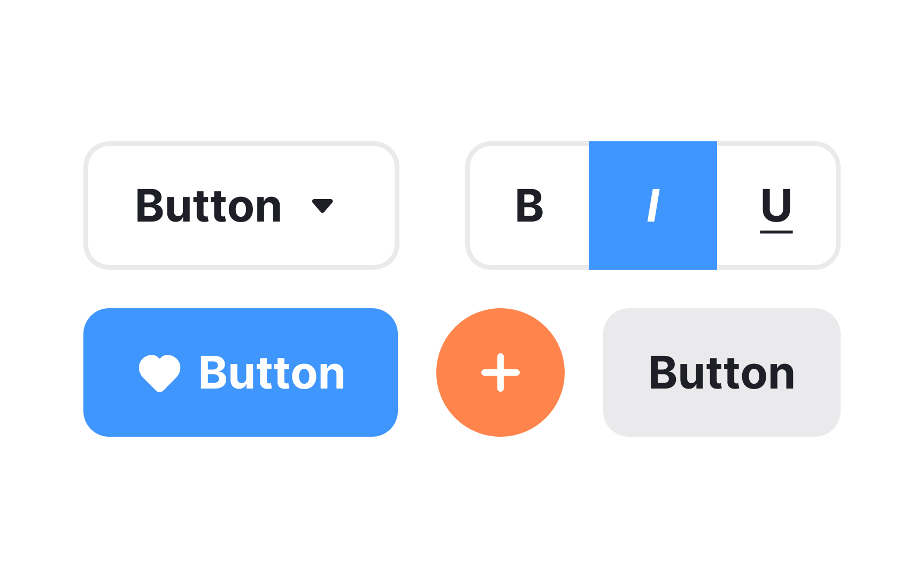The width and height of the screenshot is (924, 578).
Task: Click the plus symbol inside the circle
Action: [500, 372]
